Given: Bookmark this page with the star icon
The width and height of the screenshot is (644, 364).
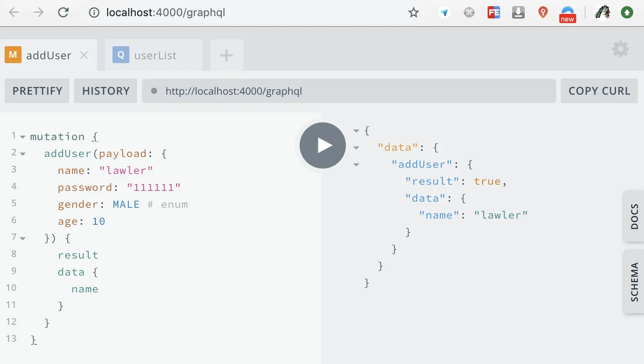Looking at the screenshot, I should coord(414,13).
